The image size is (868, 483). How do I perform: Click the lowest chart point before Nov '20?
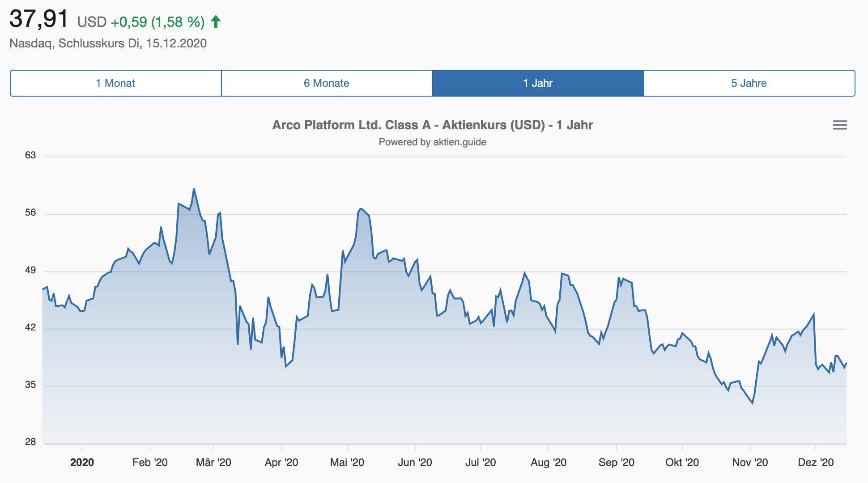click(752, 403)
